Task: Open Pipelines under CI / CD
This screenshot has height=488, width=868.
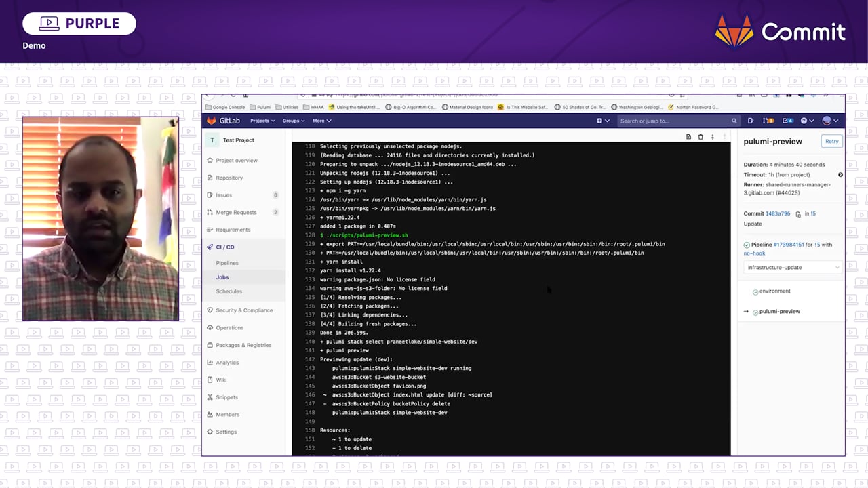Action: (227, 263)
